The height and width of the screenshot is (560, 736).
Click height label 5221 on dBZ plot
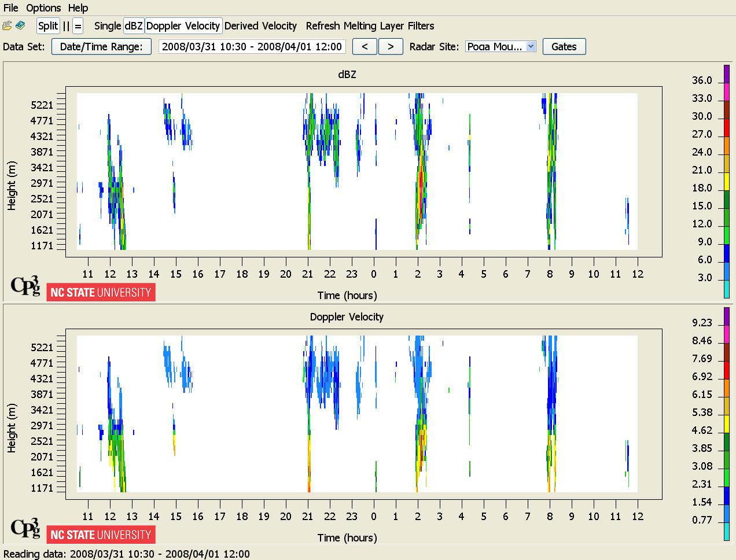42,105
